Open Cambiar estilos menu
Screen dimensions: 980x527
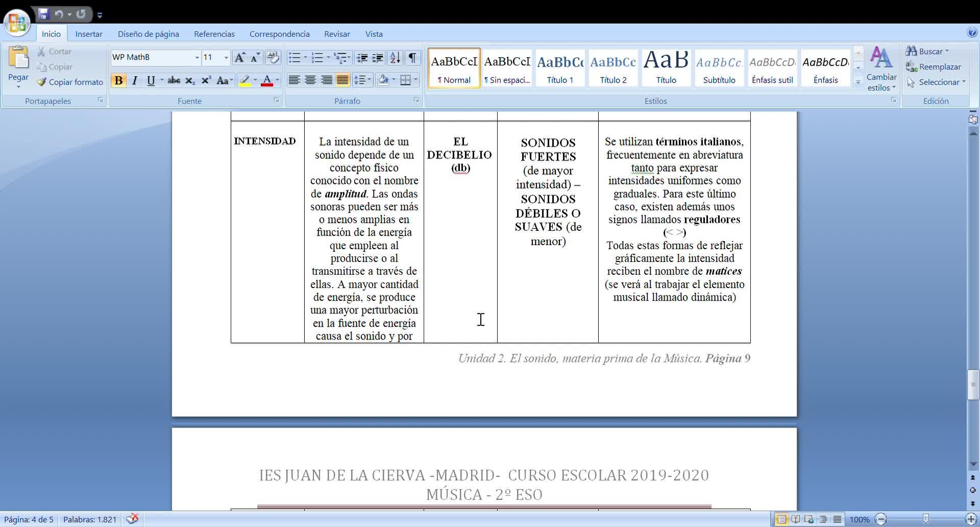881,69
